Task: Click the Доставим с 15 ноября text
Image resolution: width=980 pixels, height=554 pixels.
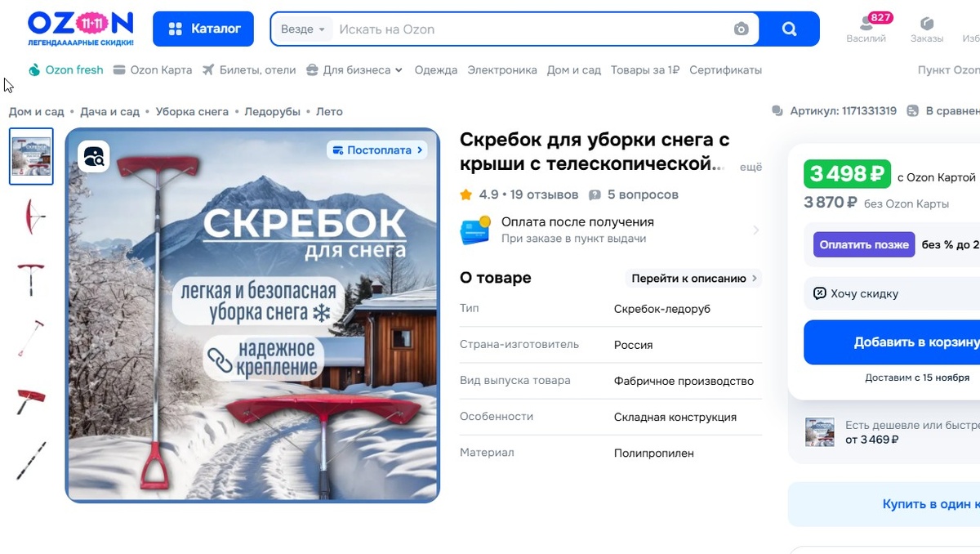Action: click(917, 378)
